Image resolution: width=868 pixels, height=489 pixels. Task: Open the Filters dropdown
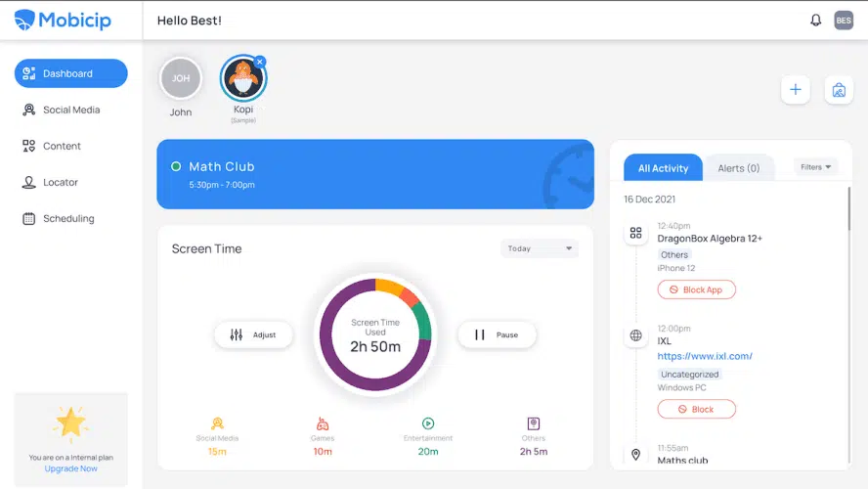click(x=816, y=167)
